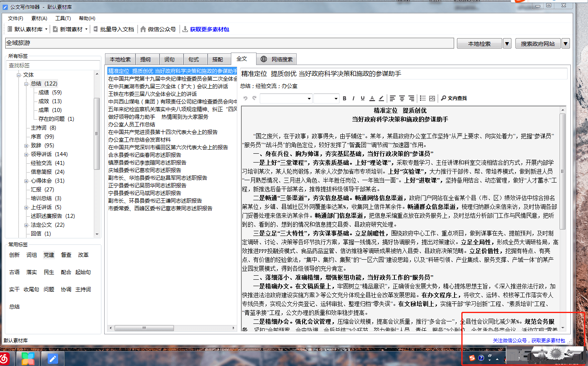Open the font size dropdown
588x366 pixels.
point(336,99)
